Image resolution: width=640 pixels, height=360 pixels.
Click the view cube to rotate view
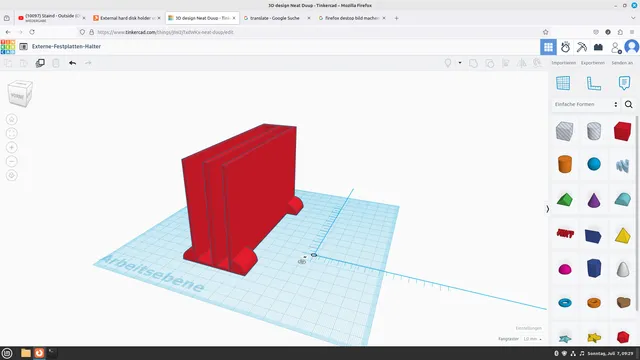coord(20,94)
